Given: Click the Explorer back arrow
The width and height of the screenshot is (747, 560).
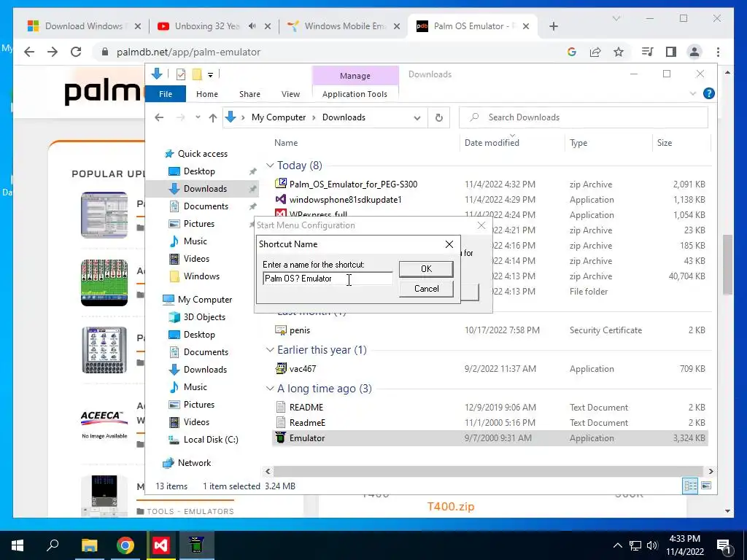Looking at the screenshot, I should [159, 117].
